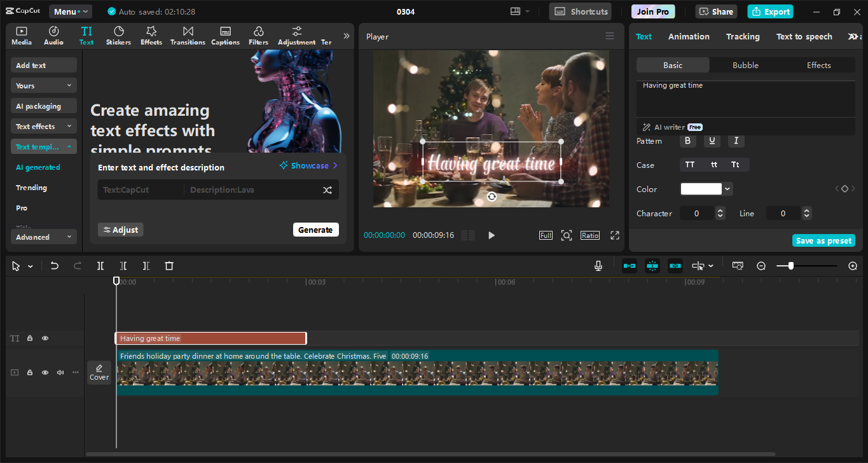The image size is (868, 463).
Task: Click the Split clip tool
Action: point(100,266)
